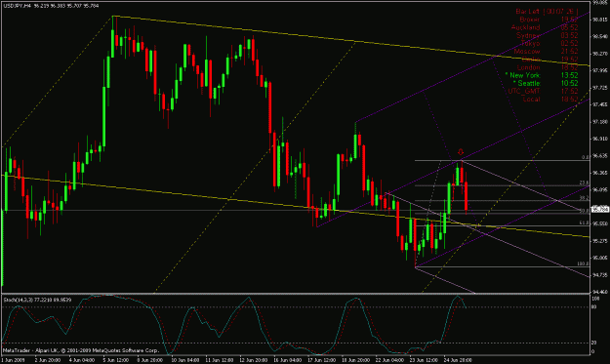
Task: Click the highlighted current price tag on the price axis
Action: tap(600, 210)
